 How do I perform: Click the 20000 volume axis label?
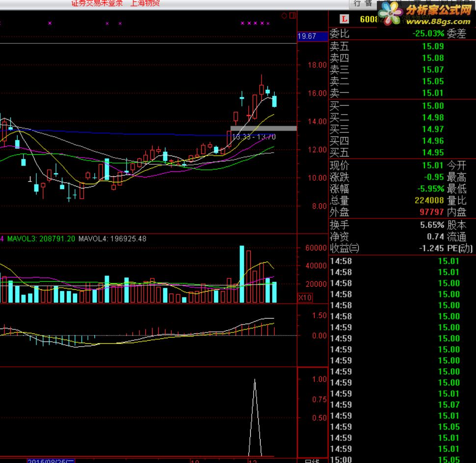316,284
